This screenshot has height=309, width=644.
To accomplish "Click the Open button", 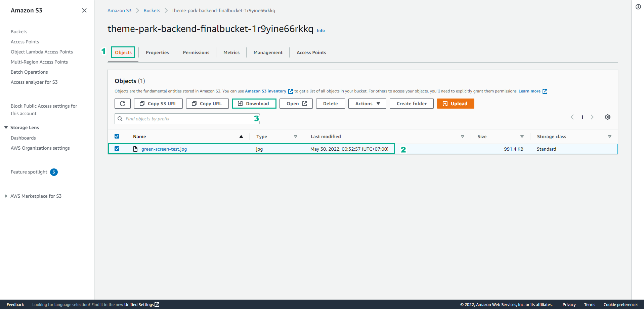I will pos(296,104).
